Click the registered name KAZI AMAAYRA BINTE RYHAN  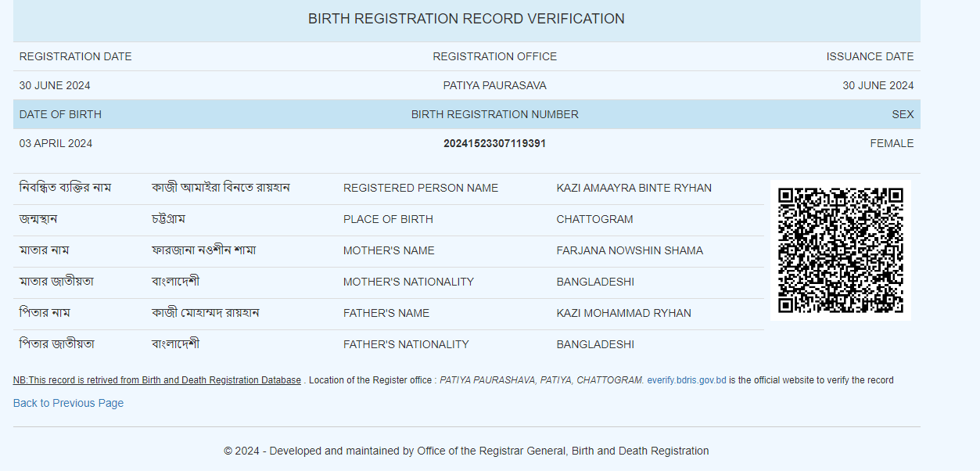point(634,188)
